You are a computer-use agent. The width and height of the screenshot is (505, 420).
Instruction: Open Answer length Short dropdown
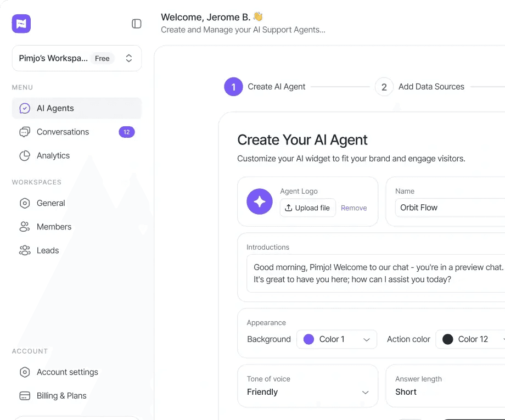(445, 386)
